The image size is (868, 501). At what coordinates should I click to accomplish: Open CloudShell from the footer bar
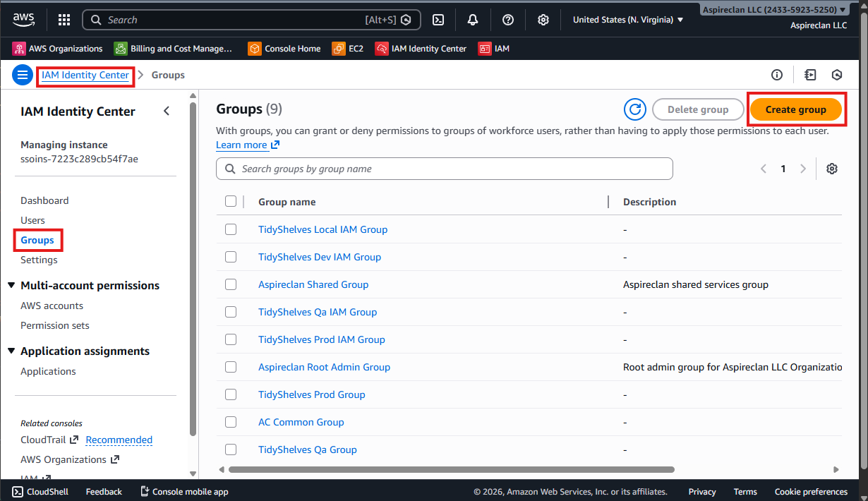point(40,492)
